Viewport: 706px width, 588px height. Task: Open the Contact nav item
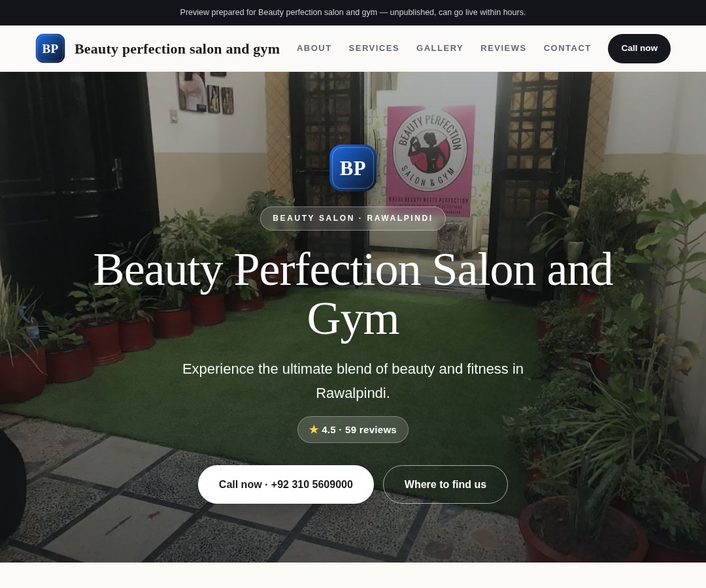click(567, 48)
